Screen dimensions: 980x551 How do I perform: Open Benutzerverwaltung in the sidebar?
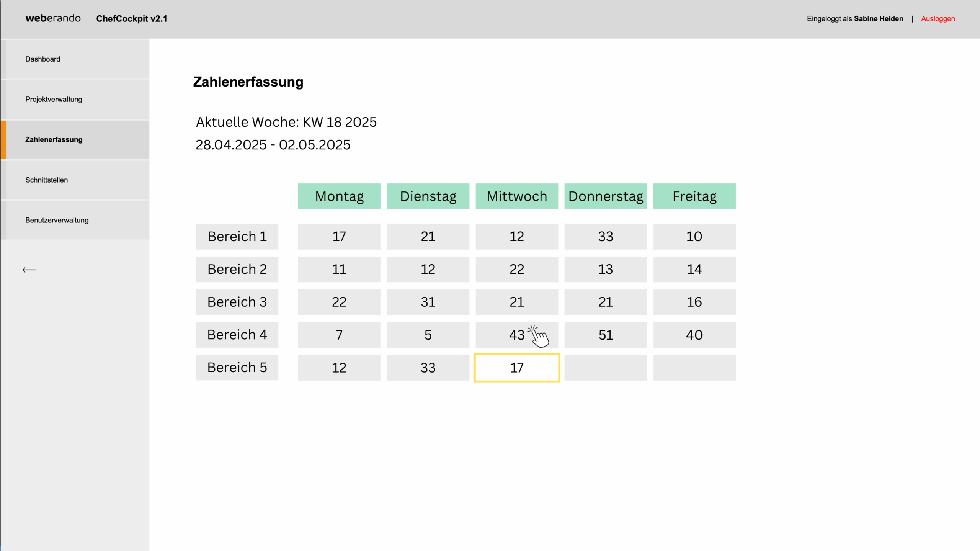78,220
